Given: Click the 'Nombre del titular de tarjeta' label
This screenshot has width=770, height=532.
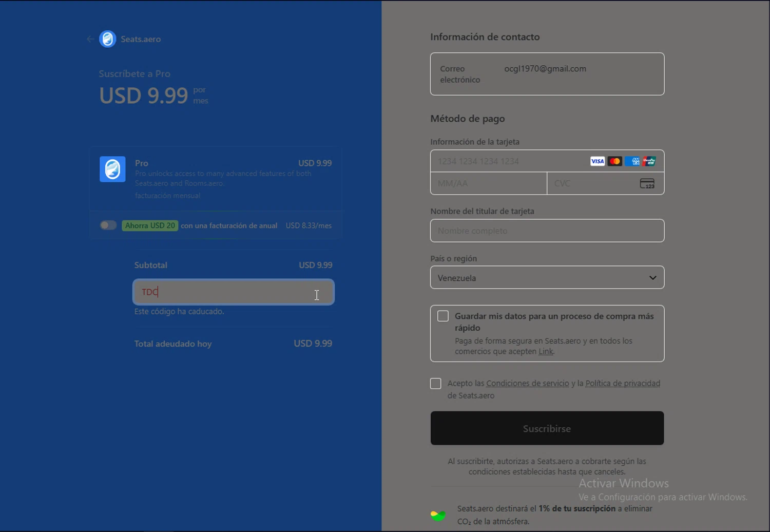Looking at the screenshot, I should coord(483,211).
